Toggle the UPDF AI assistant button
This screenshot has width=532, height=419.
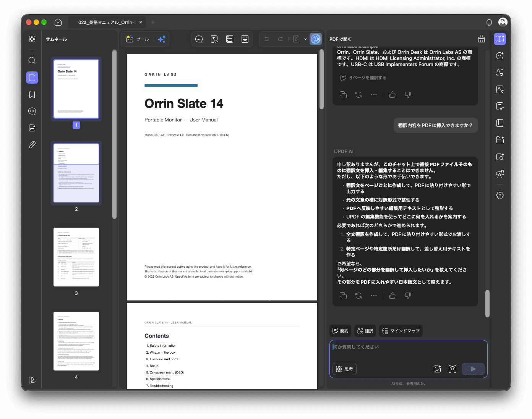(x=316, y=39)
